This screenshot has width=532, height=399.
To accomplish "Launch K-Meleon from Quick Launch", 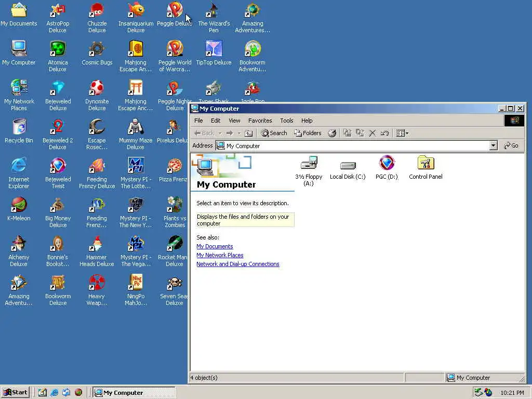I will coord(78,393).
